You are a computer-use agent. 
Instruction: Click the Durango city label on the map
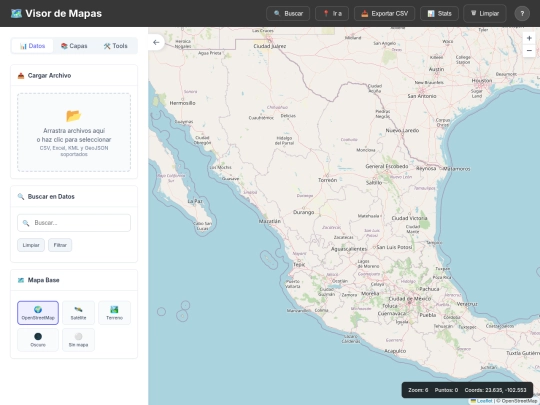[x=303, y=212]
